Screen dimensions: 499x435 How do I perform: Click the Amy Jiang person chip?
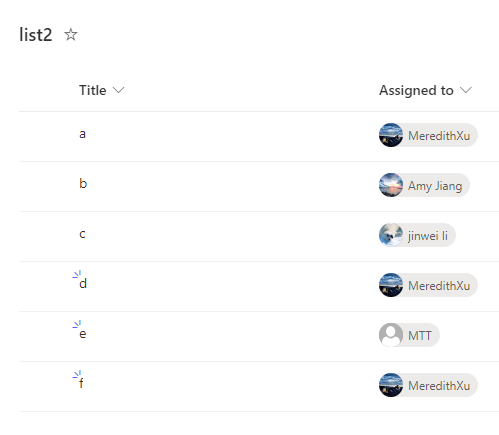424,185
